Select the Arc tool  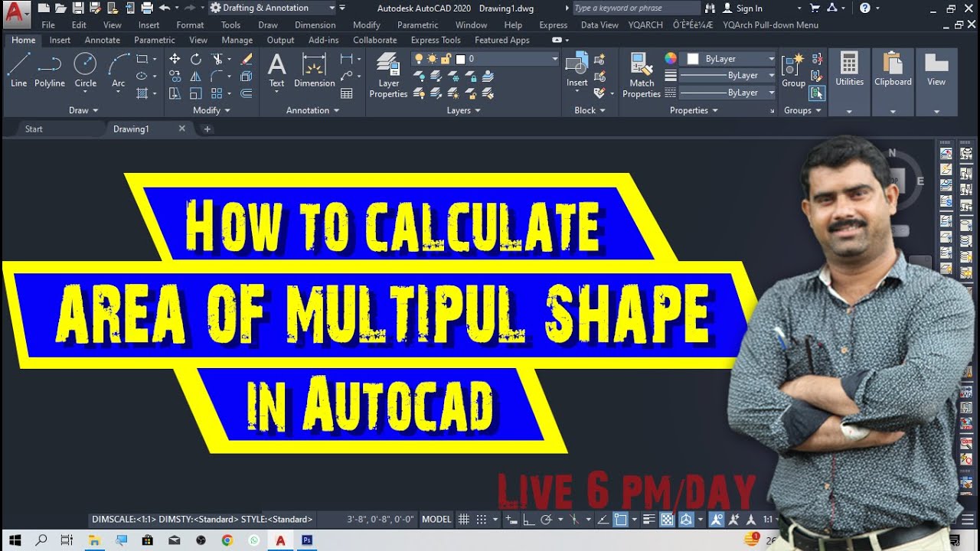pyautogui.click(x=118, y=70)
